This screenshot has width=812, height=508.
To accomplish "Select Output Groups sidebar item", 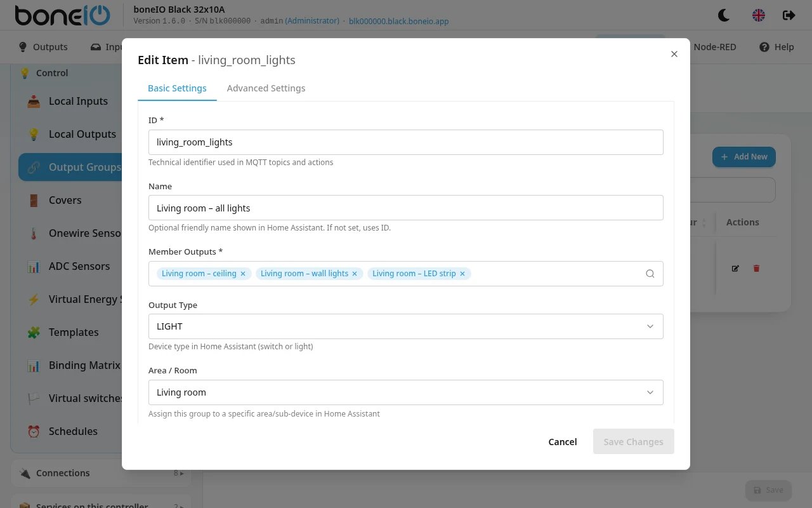I will pos(70,167).
